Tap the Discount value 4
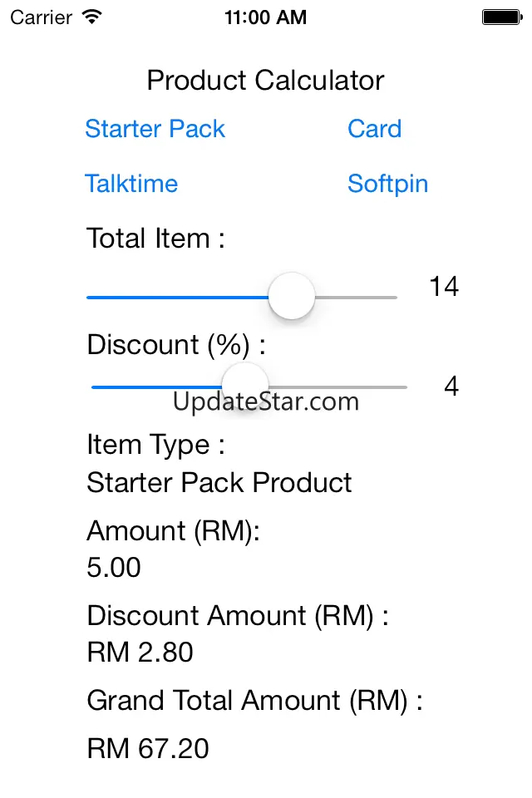Image resolution: width=532 pixels, height=798 pixels. (451, 387)
